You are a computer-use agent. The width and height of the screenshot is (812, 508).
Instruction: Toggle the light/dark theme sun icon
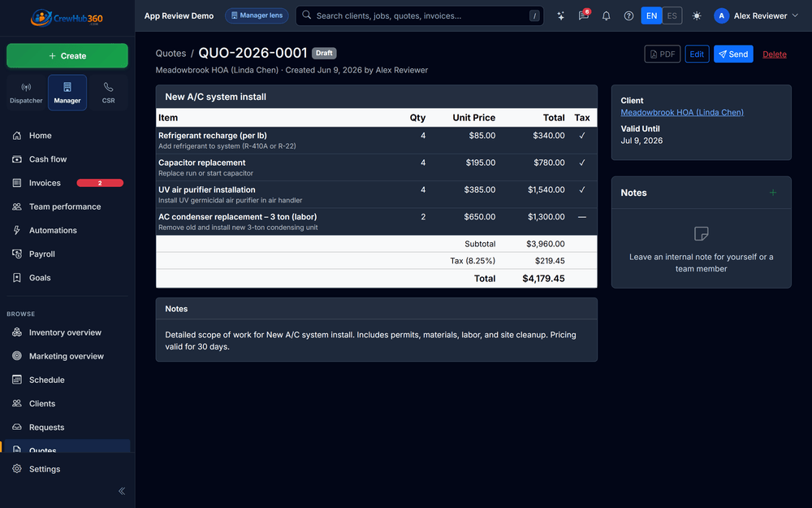click(697, 15)
